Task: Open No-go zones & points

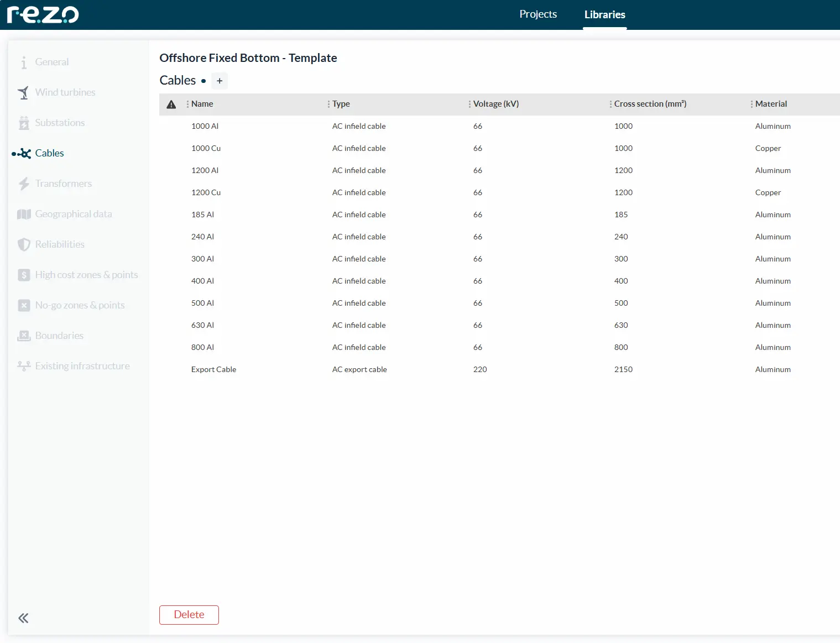Action: point(80,305)
